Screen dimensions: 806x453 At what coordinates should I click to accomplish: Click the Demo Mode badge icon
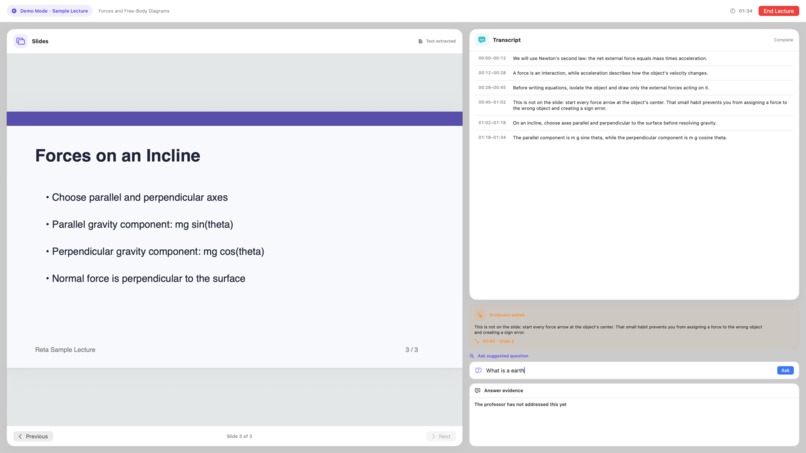tap(14, 11)
